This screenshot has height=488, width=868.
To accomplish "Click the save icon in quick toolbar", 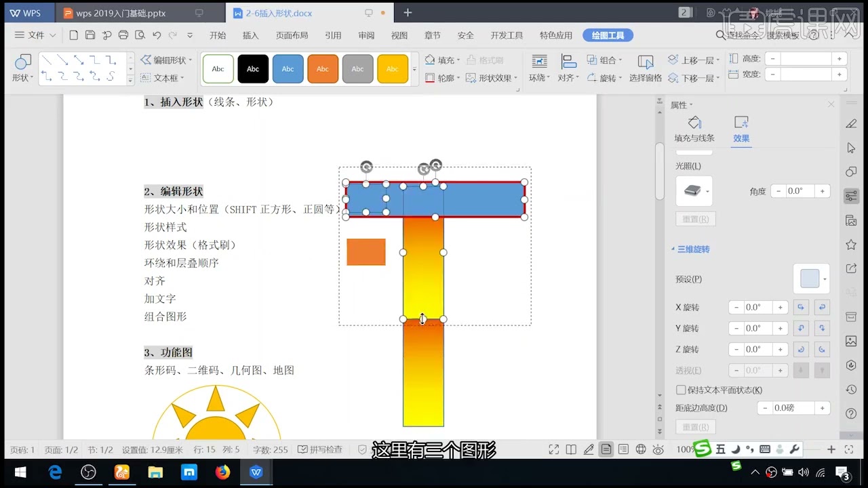I will point(90,35).
